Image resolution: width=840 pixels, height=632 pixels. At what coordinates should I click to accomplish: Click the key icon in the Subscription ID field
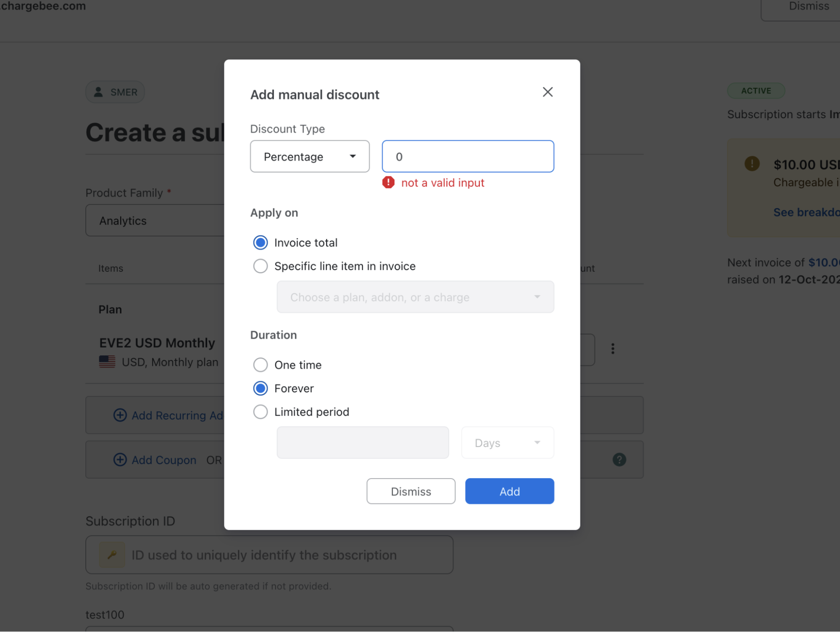[112, 554]
